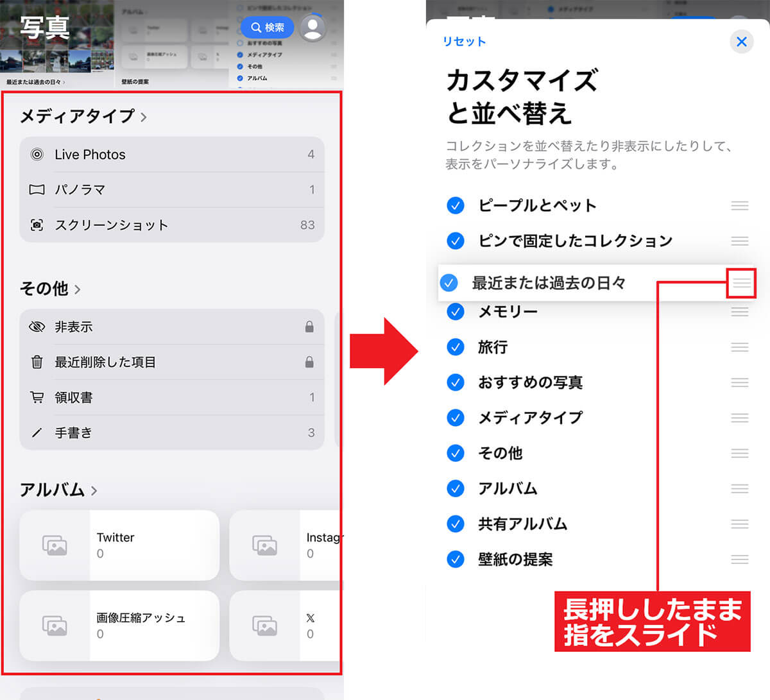
Task: Tap the Instagram album placeholder image
Action: (264, 545)
